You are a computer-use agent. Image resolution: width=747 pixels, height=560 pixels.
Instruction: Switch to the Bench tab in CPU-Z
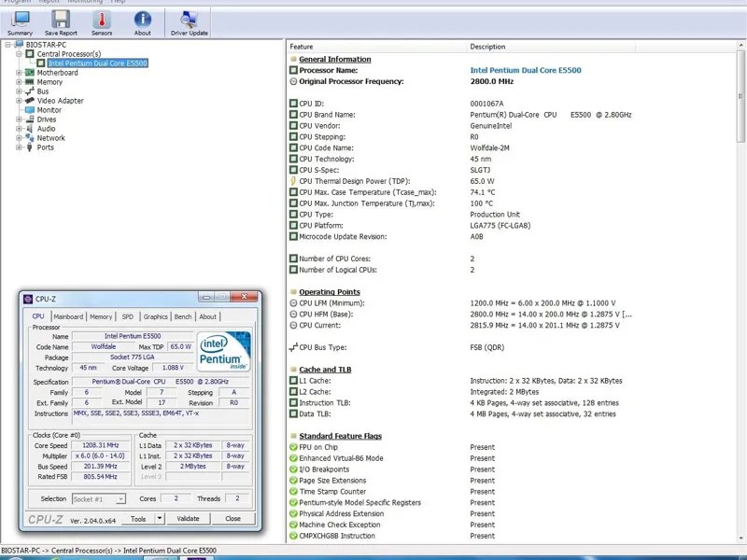pos(183,316)
